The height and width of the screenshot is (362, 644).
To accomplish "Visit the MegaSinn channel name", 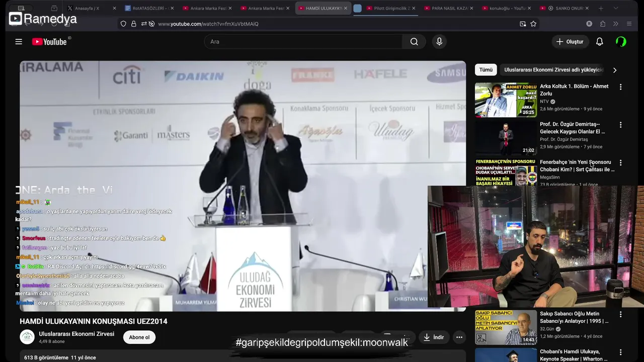I will click(x=550, y=177).
